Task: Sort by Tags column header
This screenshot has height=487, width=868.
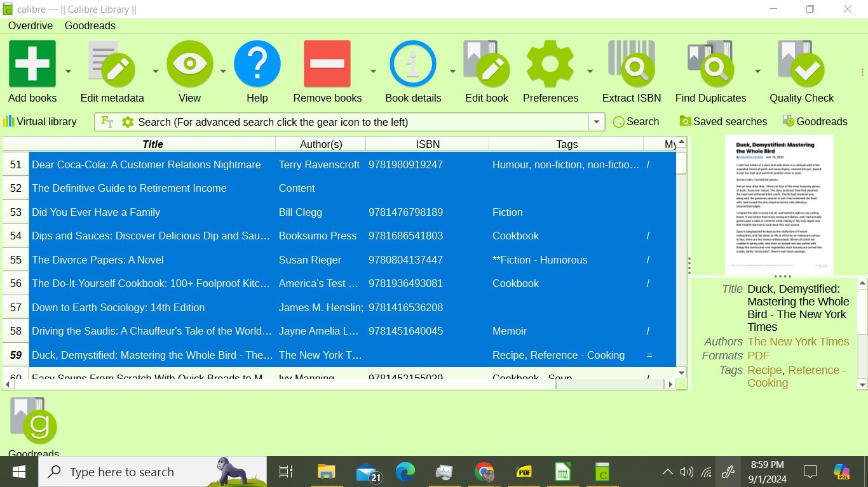Action: click(x=567, y=144)
